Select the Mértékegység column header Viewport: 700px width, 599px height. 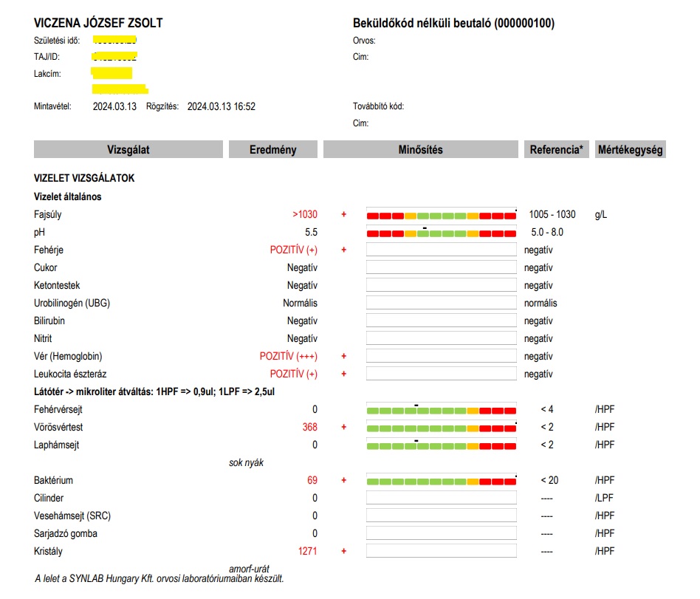(x=630, y=150)
